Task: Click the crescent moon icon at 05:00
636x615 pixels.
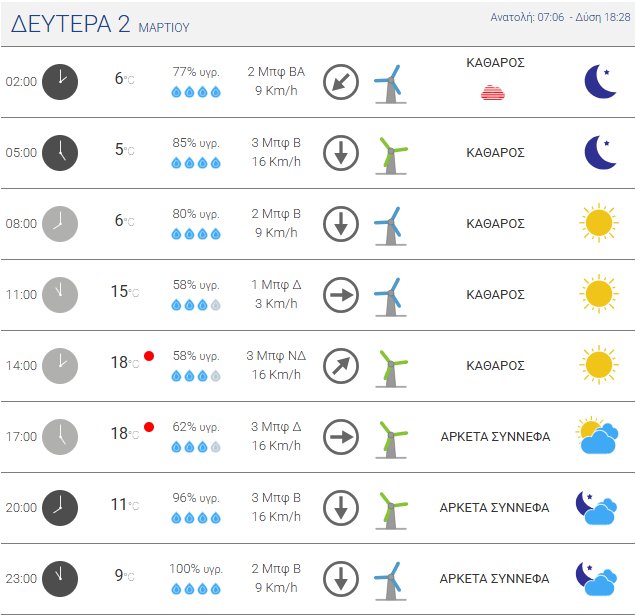Action: [x=600, y=152]
